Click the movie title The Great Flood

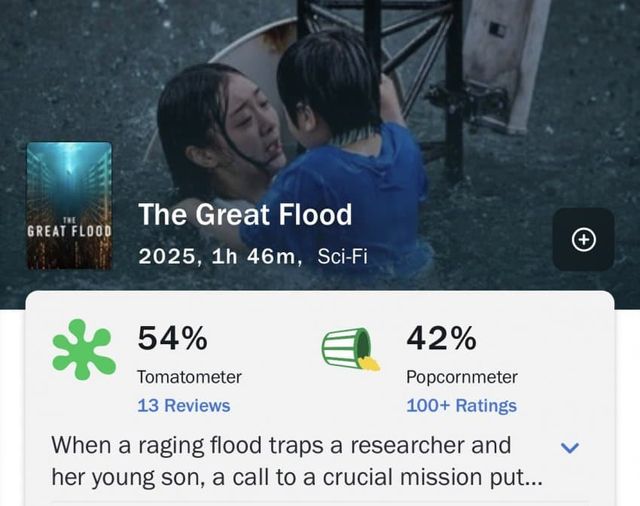coord(245,214)
